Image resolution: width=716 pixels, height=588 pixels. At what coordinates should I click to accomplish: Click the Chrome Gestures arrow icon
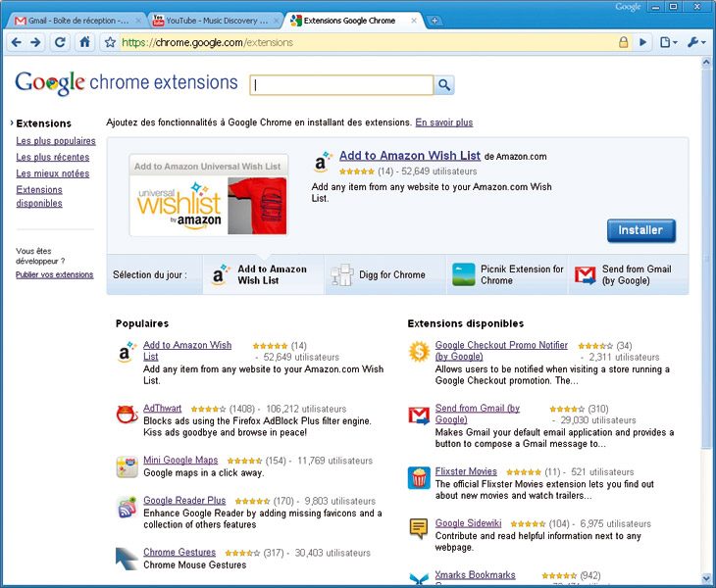tap(127, 559)
